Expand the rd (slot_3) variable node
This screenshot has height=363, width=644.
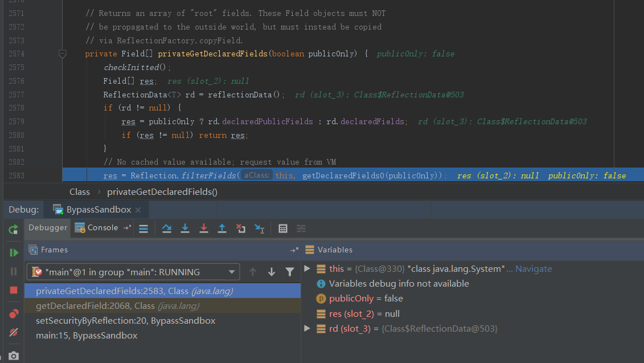[307, 328]
